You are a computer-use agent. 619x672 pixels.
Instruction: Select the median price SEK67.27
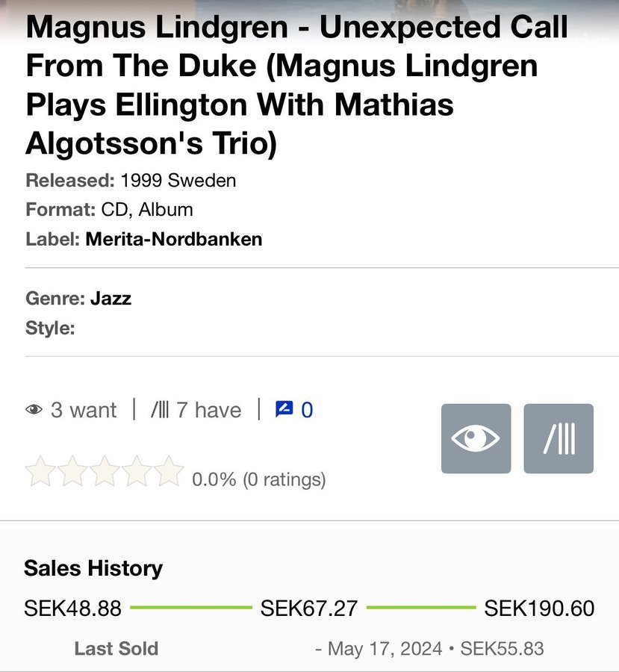[x=309, y=608]
